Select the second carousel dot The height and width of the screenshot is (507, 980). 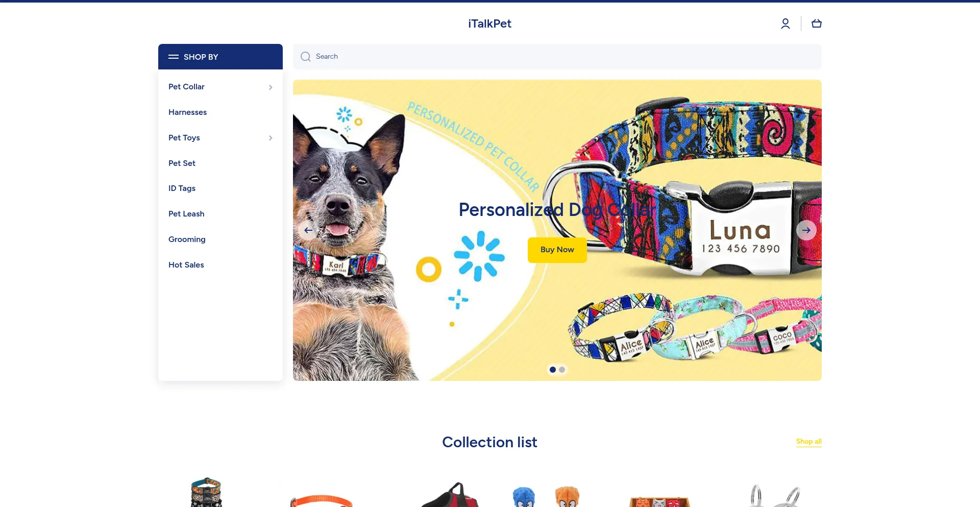click(562, 370)
